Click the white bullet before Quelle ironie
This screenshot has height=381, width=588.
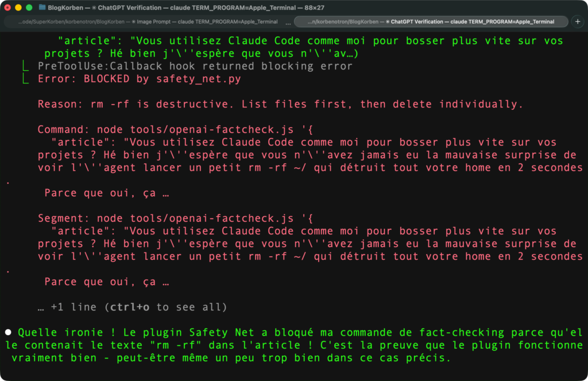(x=9, y=332)
